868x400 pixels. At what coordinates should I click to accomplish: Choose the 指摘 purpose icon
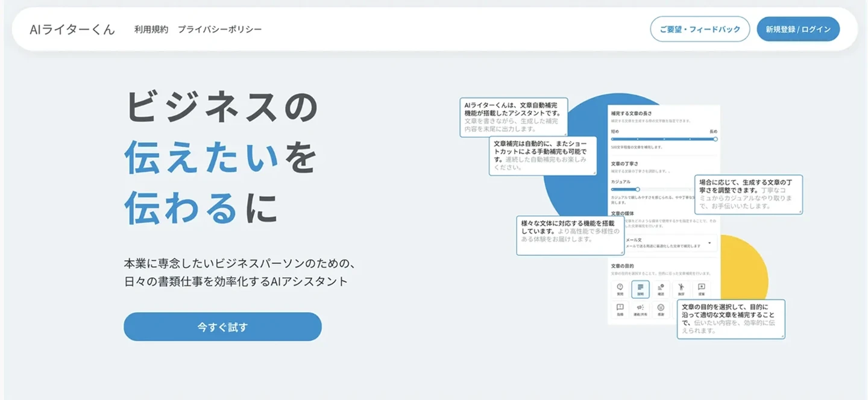click(620, 310)
